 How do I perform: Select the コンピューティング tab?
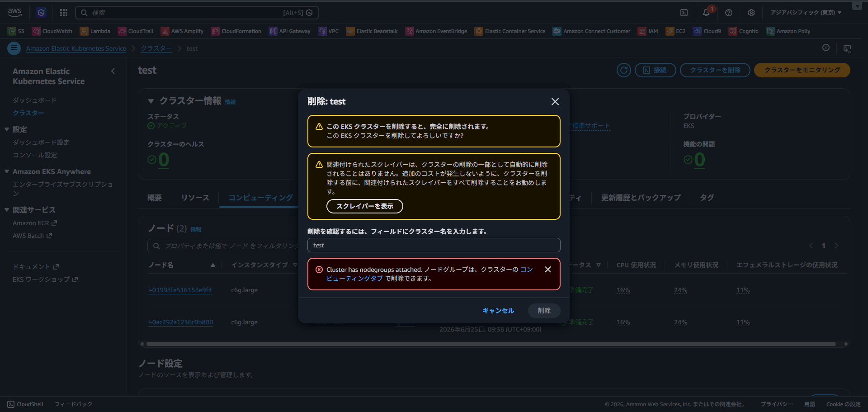[x=260, y=198]
